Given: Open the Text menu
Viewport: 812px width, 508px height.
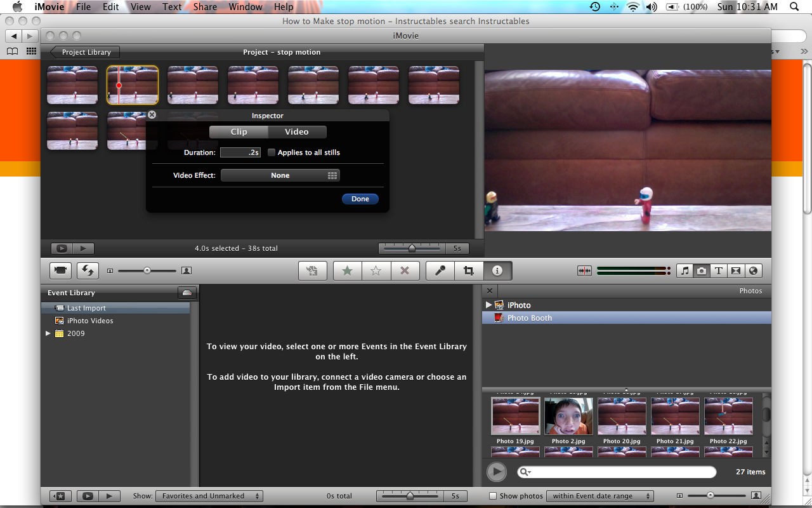Looking at the screenshot, I should pyautogui.click(x=172, y=7).
